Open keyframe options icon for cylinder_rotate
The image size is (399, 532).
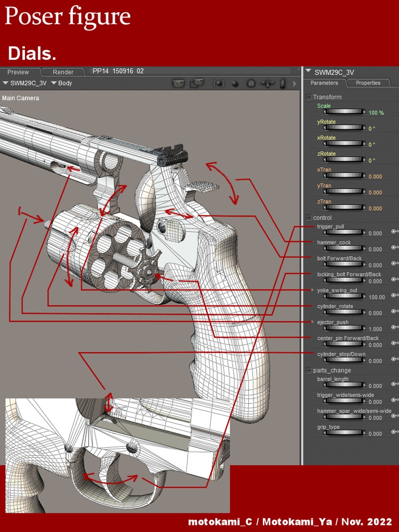click(x=395, y=311)
